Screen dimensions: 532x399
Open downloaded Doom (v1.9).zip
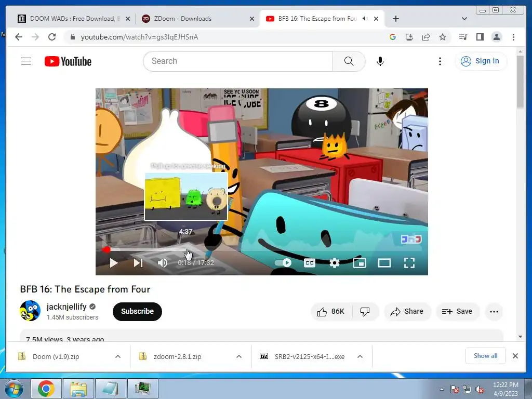pyautogui.click(x=56, y=356)
